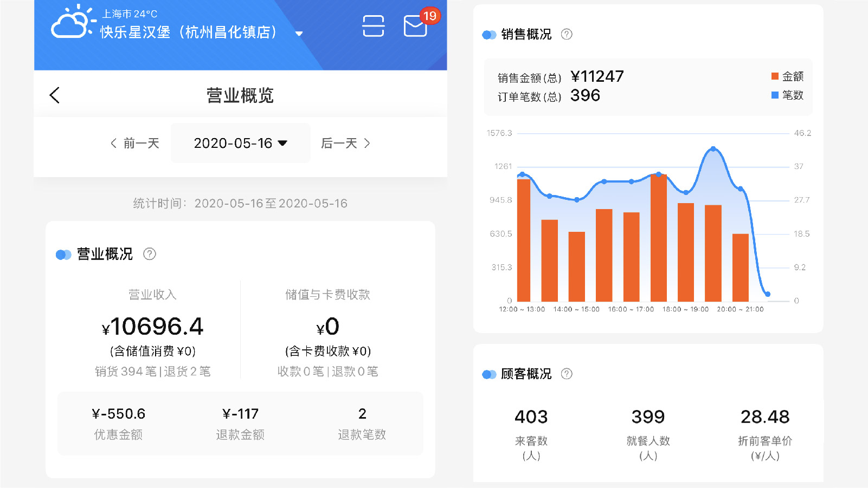
Task: Click the back arrow beside 营业概览
Action: [54, 95]
